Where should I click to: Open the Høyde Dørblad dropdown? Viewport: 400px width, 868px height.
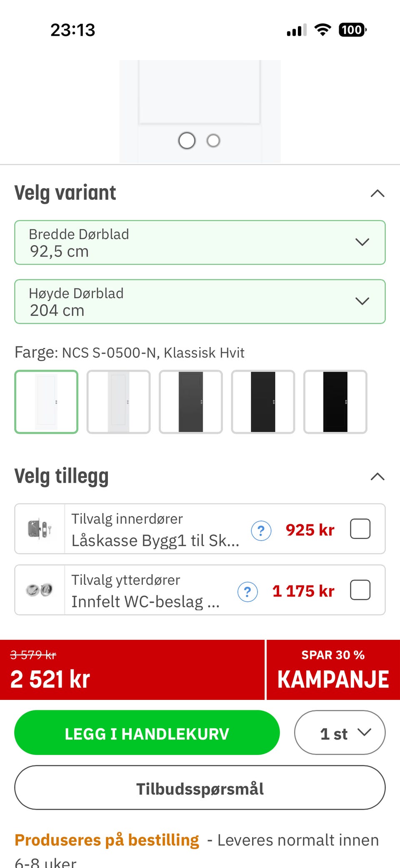pyautogui.click(x=200, y=301)
